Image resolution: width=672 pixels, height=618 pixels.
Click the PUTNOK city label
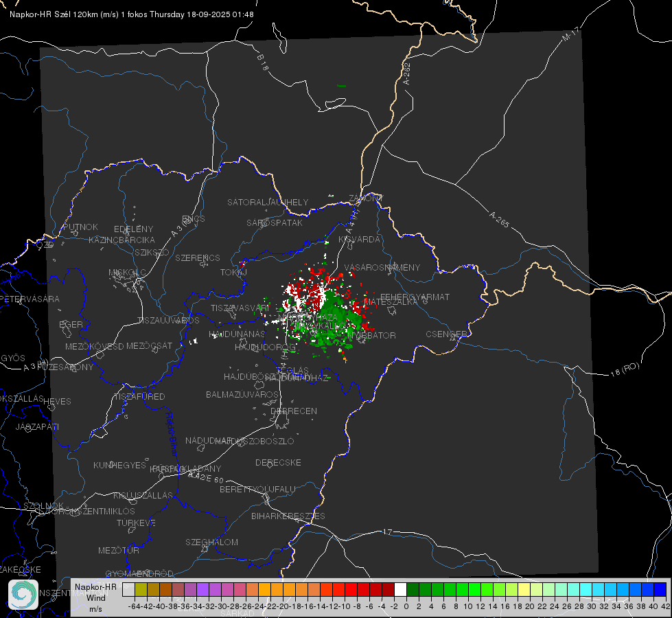click(80, 227)
